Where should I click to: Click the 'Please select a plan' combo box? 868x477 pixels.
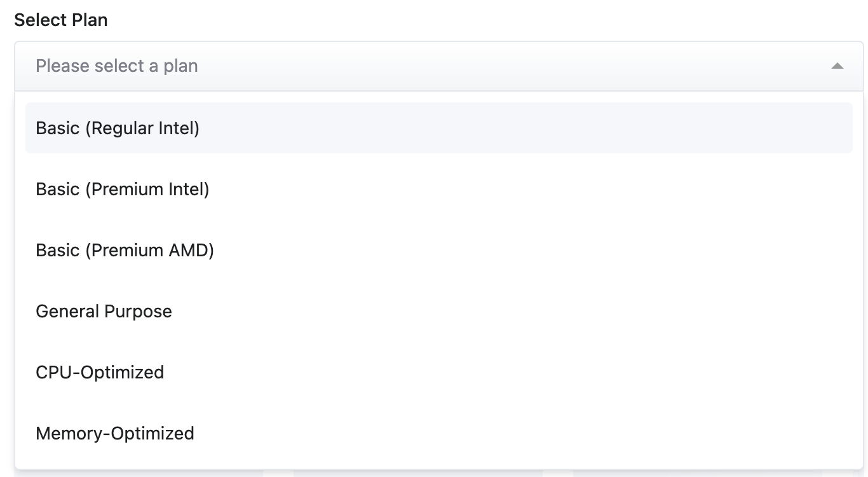click(x=438, y=66)
